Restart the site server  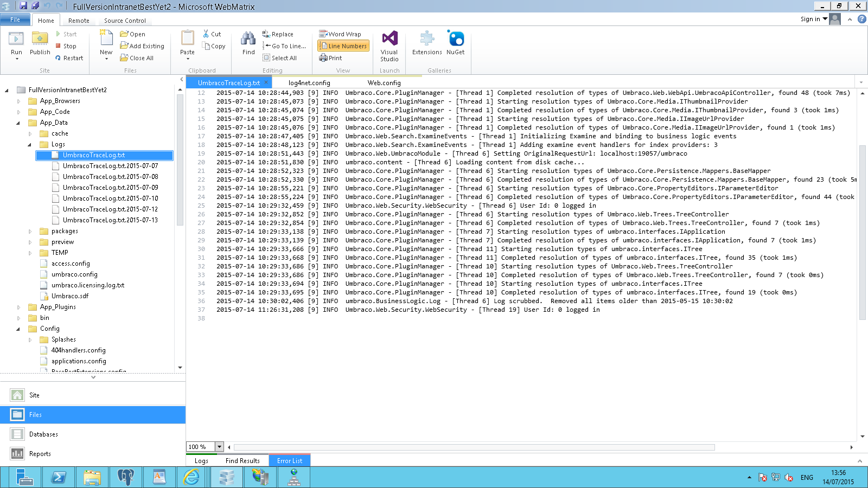pyautogui.click(x=69, y=58)
